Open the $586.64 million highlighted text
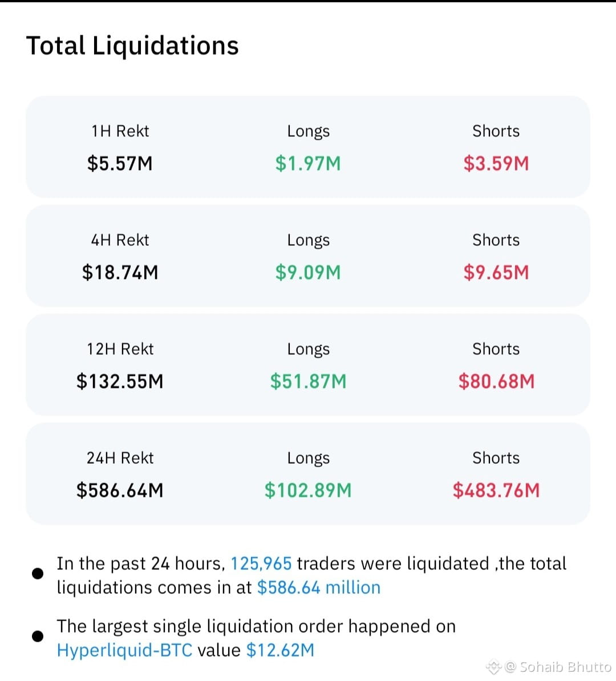616x681 pixels. pos(318,587)
